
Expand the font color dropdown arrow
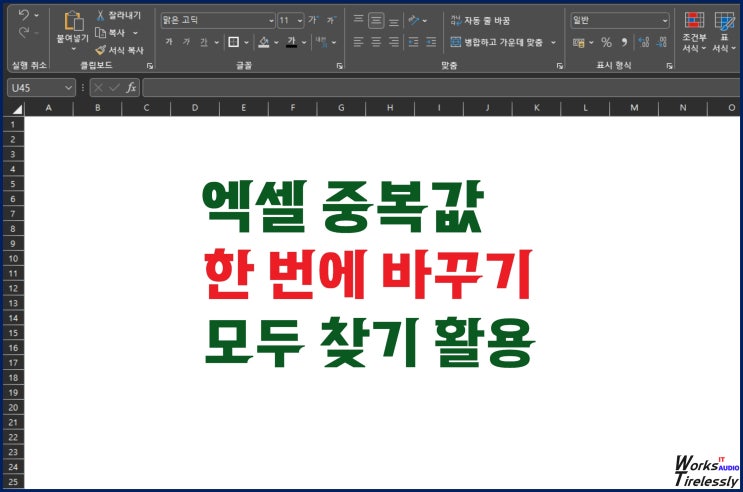(x=304, y=43)
